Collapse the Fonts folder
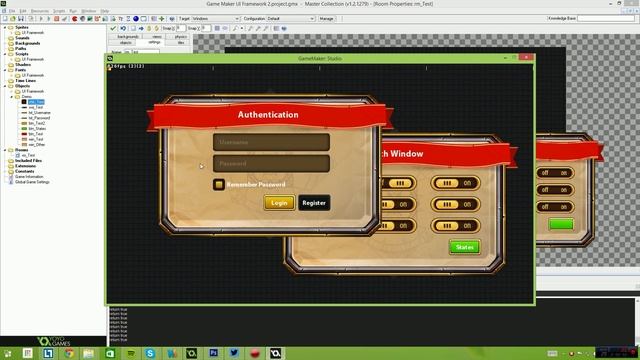This screenshot has height=360, width=640. [5, 70]
